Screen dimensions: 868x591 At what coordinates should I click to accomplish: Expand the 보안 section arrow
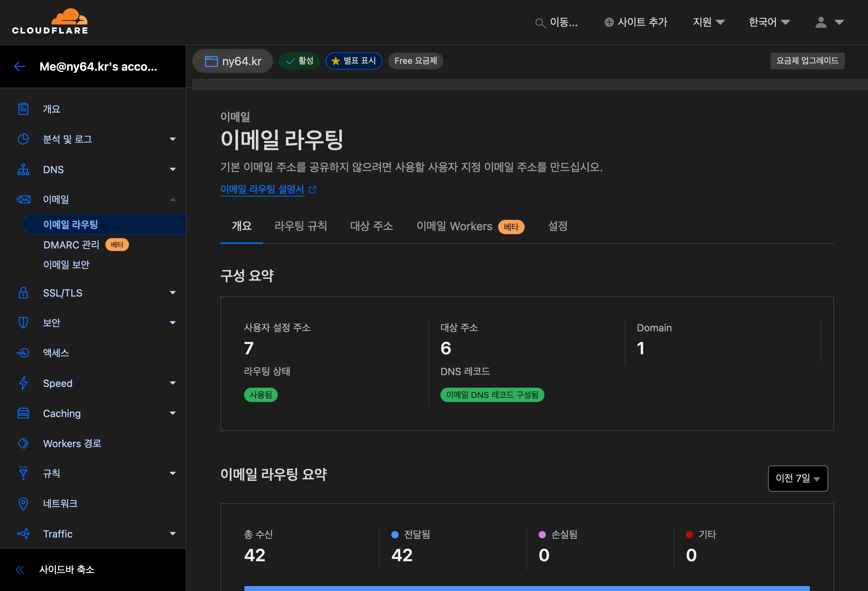pyautogui.click(x=172, y=323)
